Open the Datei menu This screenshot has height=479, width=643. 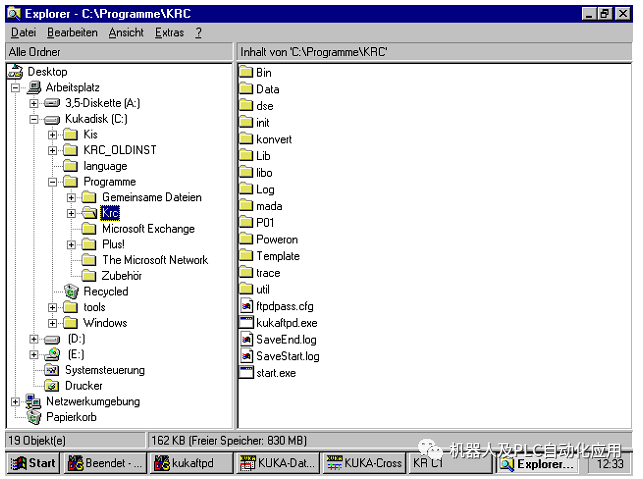[23, 32]
